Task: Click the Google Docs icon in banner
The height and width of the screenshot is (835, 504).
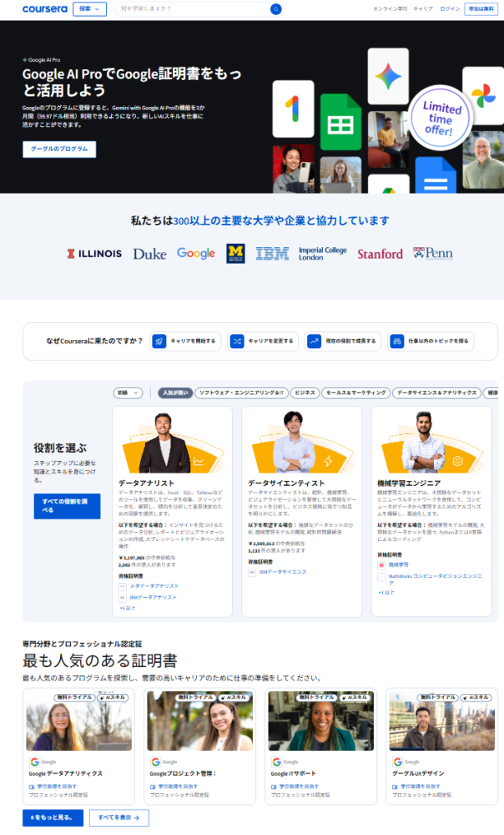Action: [x=436, y=175]
